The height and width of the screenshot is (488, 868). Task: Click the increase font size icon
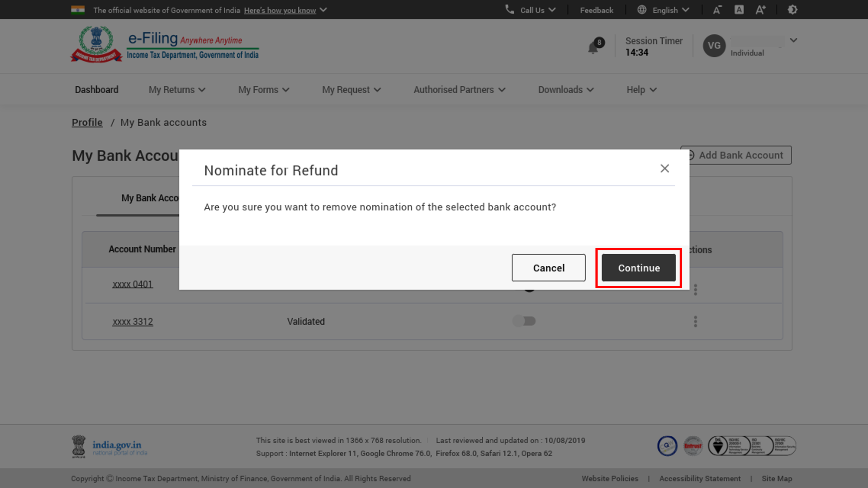pyautogui.click(x=760, y=10)
